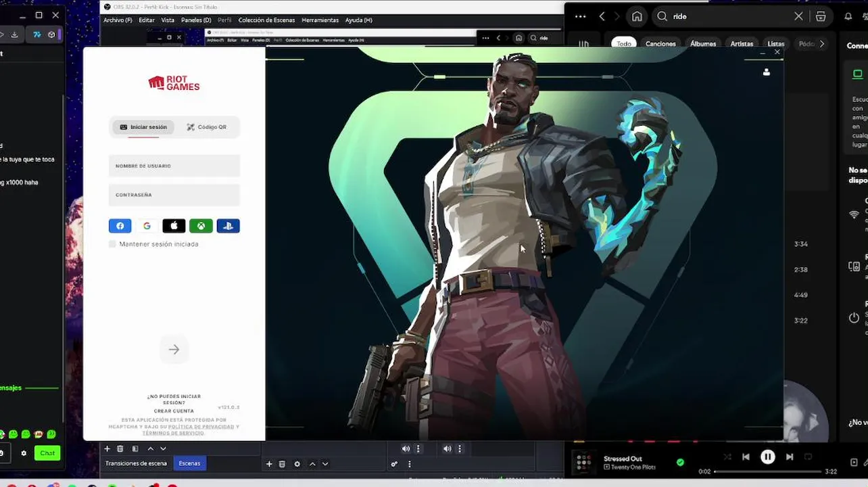Open Archivo menu in OBS
The image size is (868, 487).
coord(118,20)
